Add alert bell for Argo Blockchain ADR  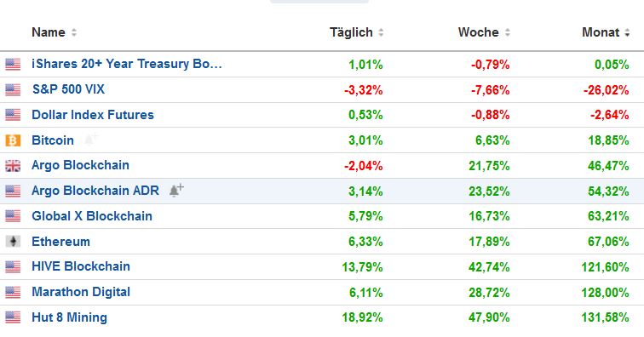[x=176, y=191]
